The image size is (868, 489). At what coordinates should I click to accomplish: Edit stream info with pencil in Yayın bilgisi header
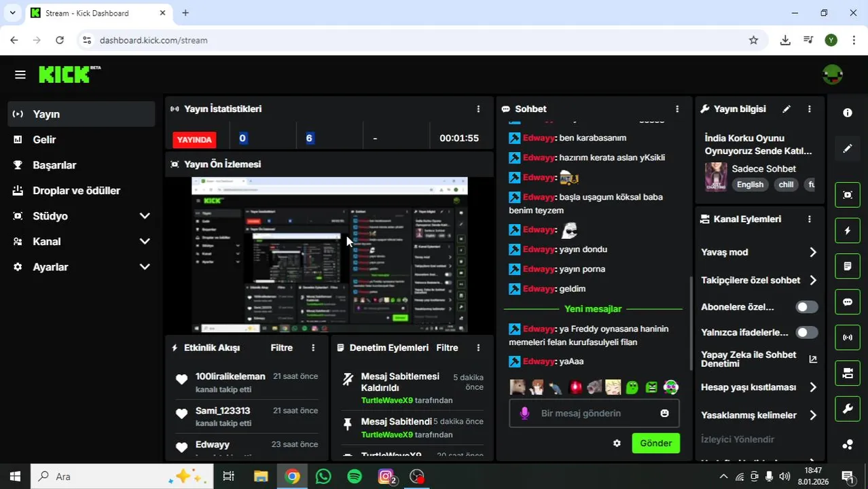coord(786,109)
